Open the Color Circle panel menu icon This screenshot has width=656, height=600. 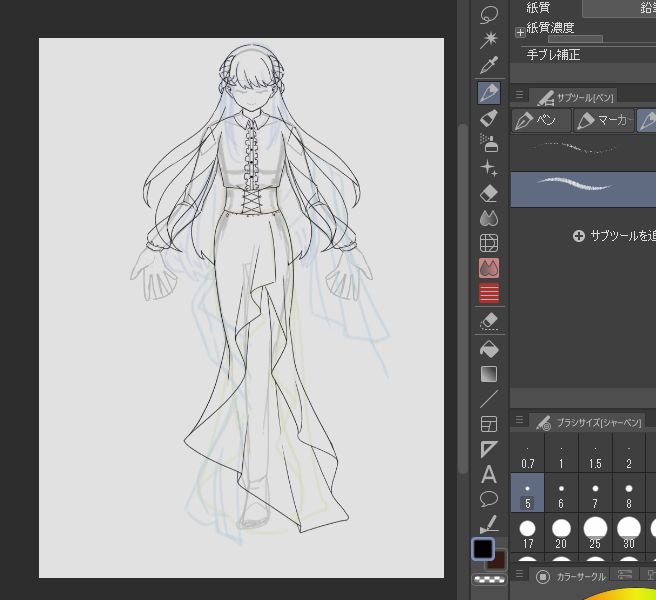[519, 574]
